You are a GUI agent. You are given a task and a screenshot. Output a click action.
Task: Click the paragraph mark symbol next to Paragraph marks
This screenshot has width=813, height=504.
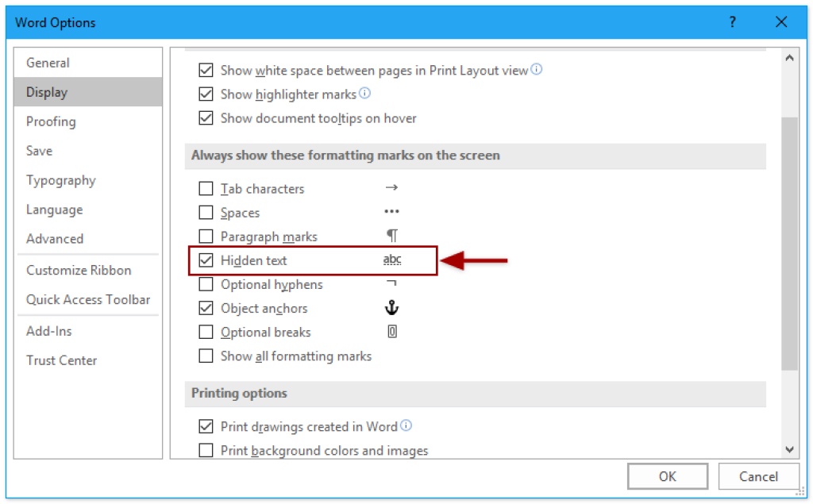coord(391,236)
